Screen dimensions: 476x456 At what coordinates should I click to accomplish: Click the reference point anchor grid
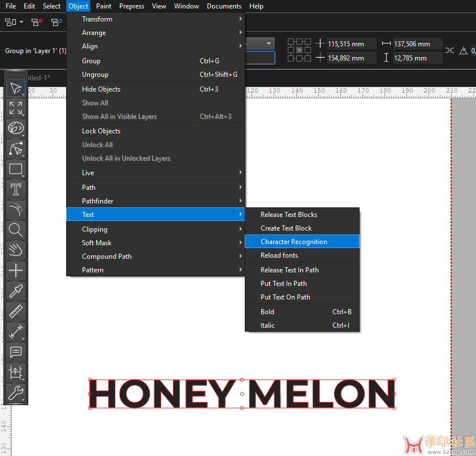coord(299,50)
